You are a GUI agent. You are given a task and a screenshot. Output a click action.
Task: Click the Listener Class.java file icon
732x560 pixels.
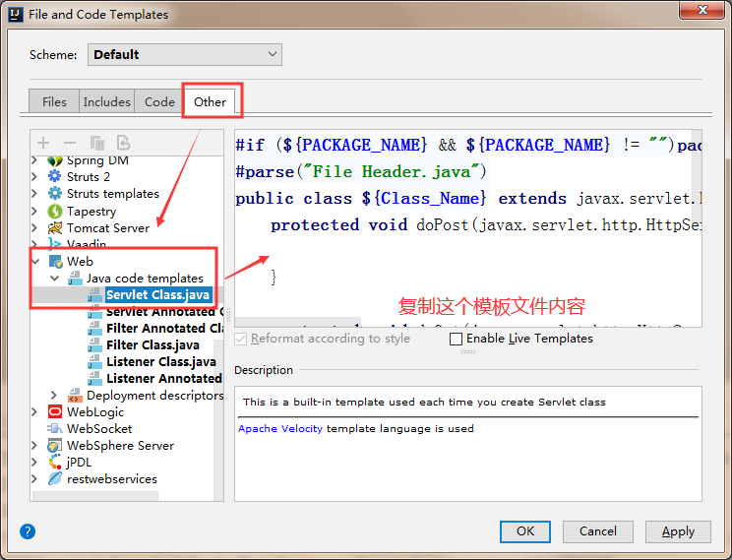94,362
